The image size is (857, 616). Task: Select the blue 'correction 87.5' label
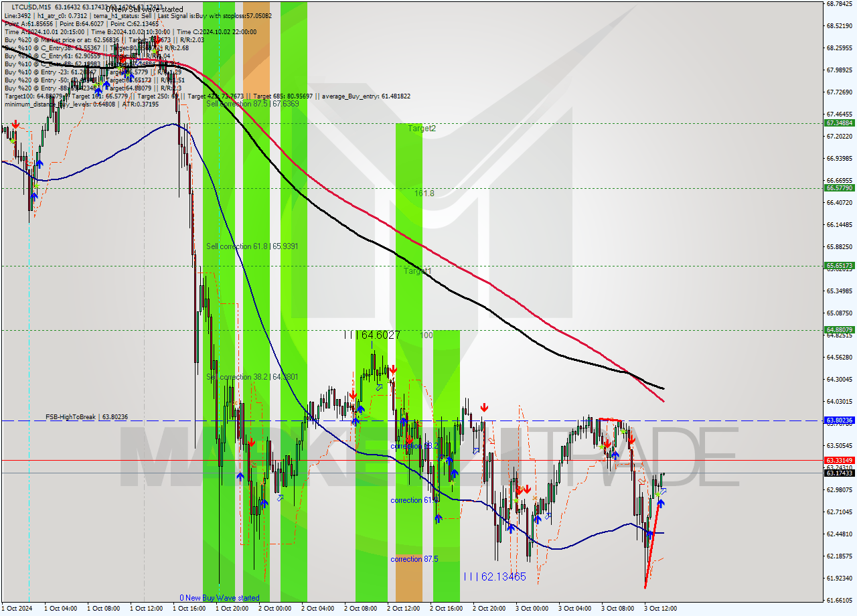point(414,558)
